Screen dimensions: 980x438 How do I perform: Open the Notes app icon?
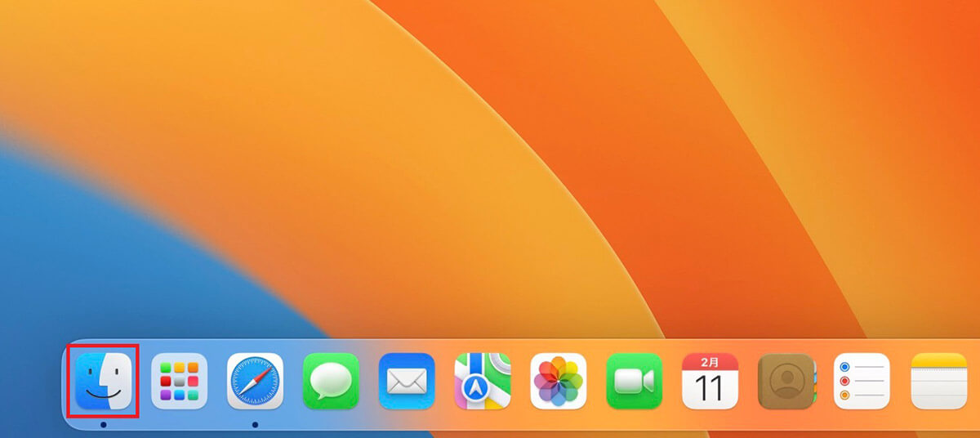939,381
